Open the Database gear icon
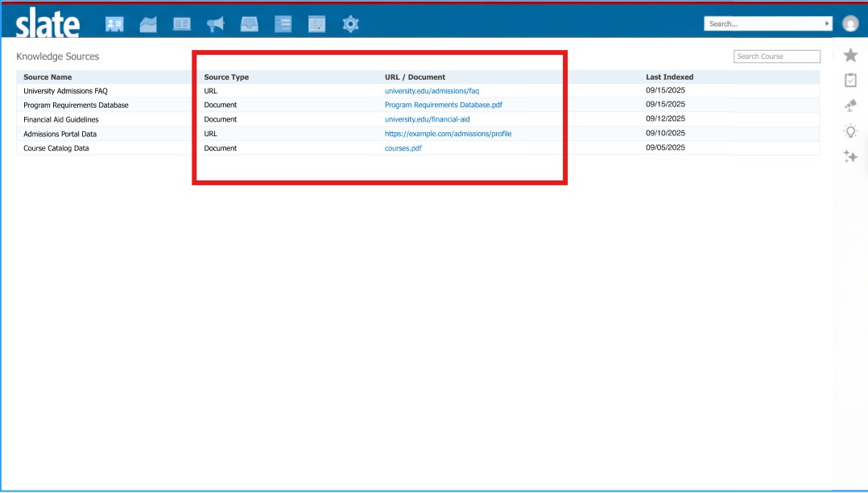 point(349,23)
